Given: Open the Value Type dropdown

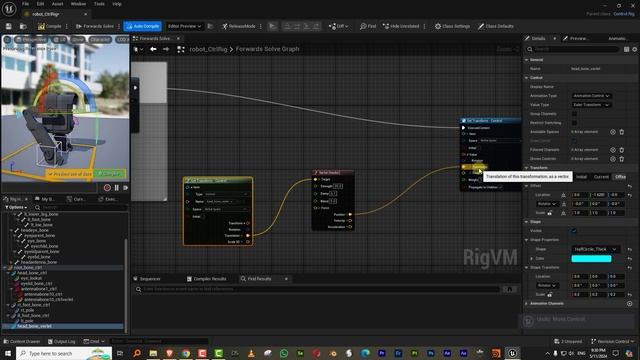Looking at the screenshot, I should coord(591,105).
